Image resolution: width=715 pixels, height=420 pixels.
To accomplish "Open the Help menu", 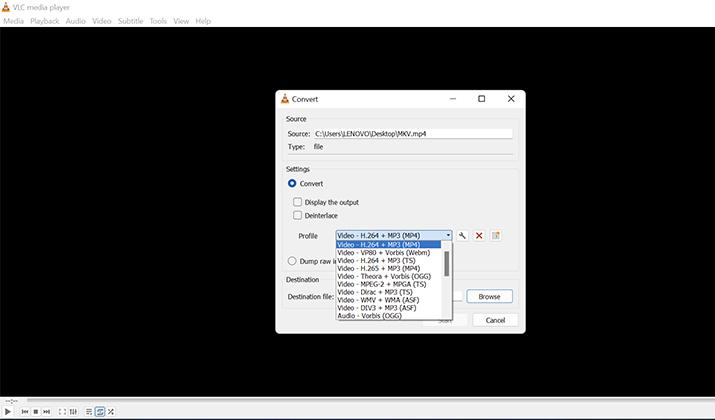I will tap(203, 21).
